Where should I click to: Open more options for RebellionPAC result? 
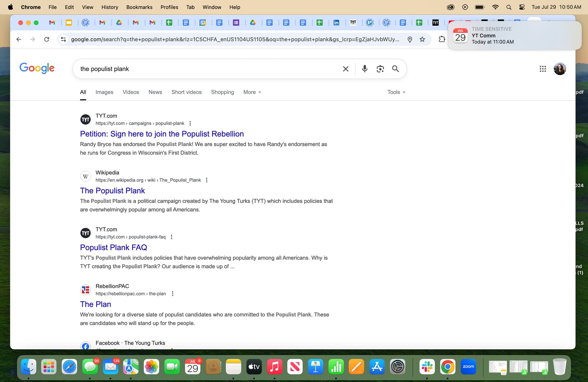point(173,294)
